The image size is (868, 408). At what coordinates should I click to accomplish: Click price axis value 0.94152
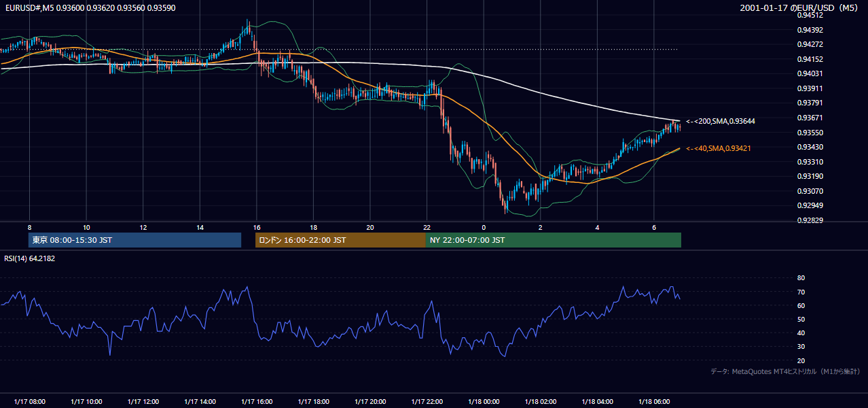810,59
